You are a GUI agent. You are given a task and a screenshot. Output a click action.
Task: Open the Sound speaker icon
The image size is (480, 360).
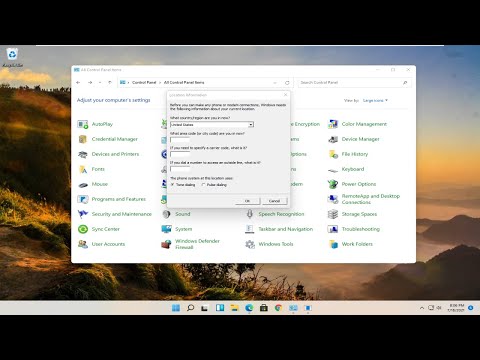(x=166, y=214)
